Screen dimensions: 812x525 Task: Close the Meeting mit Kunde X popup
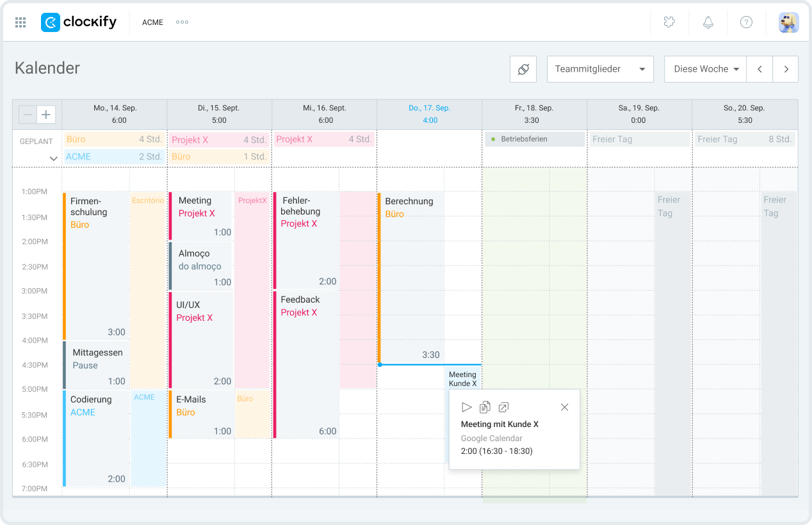[x=564, y=407]
